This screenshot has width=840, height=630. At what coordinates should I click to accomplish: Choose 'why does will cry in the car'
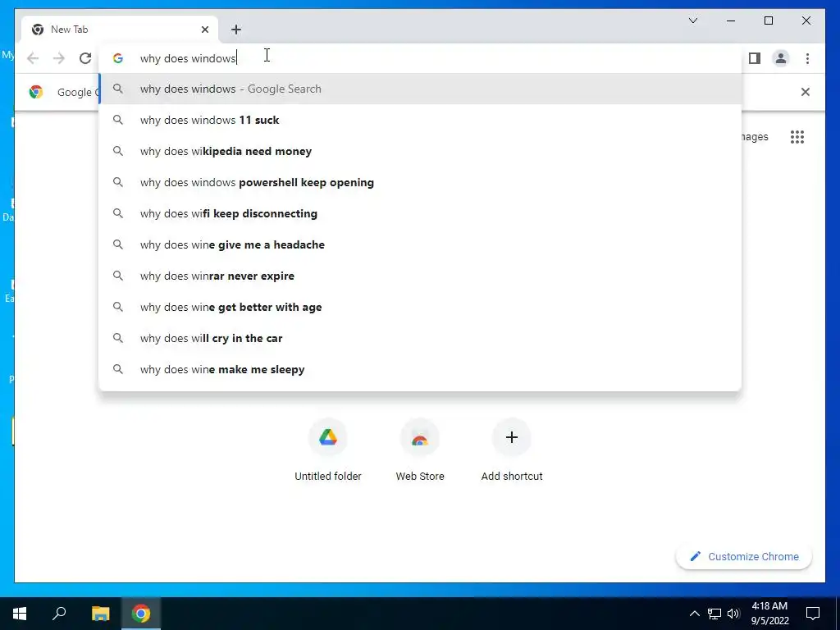(x=421, y=338)
